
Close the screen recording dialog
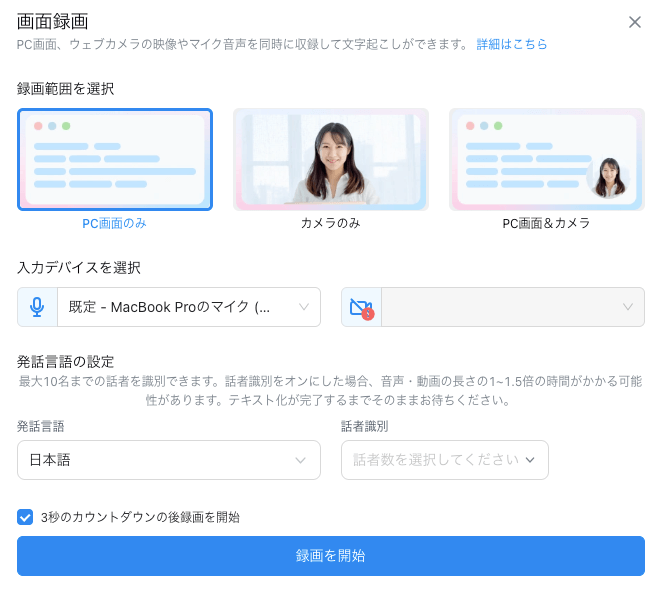click(x=635, y=22)
